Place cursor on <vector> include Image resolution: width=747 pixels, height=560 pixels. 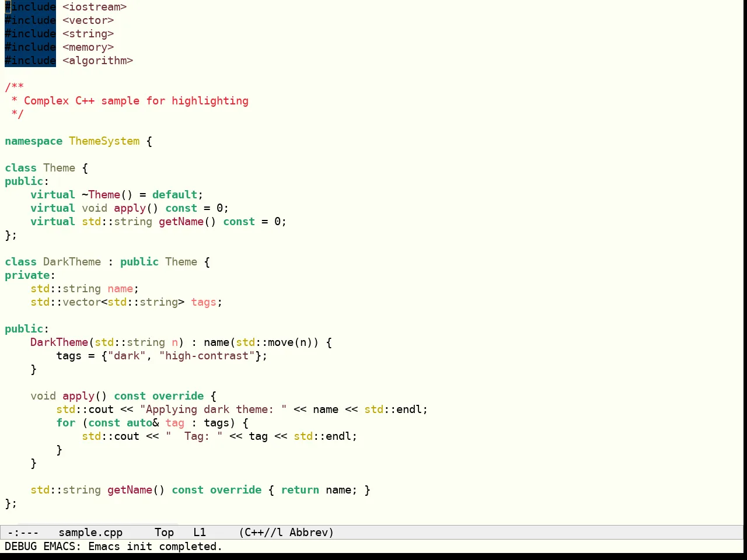[x=88, y=20]
